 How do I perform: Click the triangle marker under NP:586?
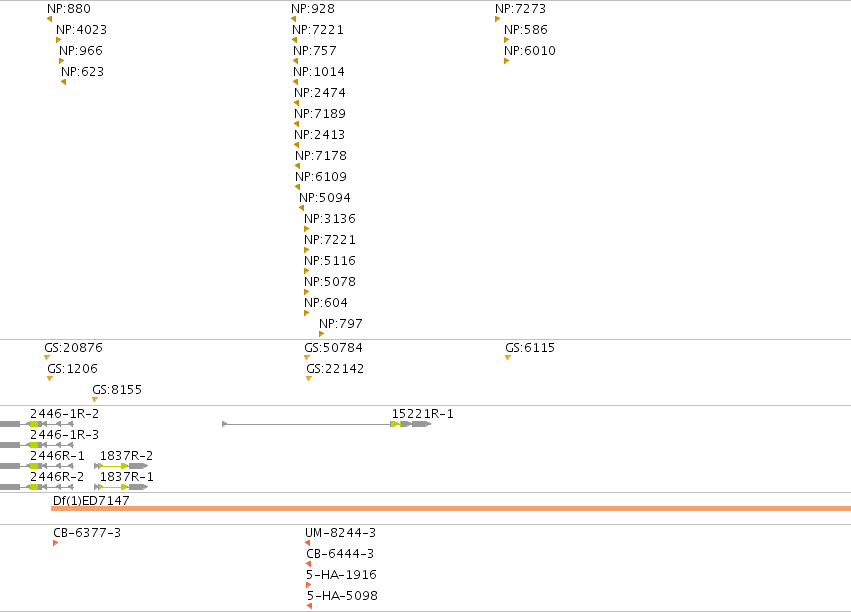(x=506, y=40)
